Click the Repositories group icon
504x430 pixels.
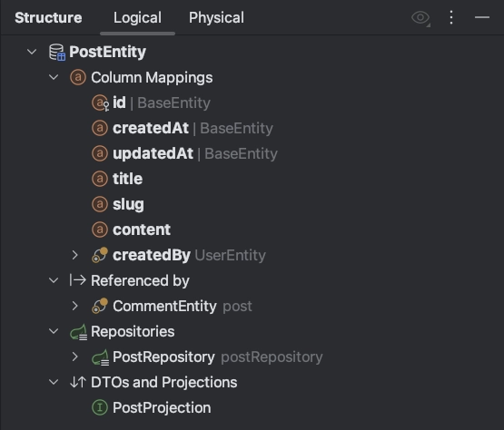point(78,332)
